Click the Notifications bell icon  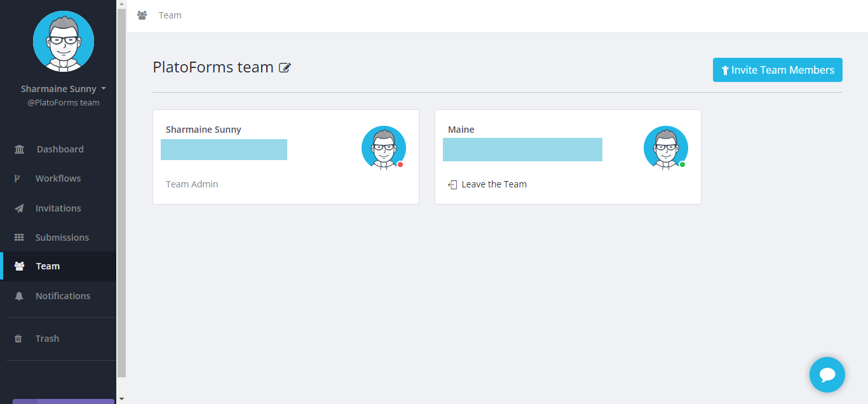(x=19, y=296)
